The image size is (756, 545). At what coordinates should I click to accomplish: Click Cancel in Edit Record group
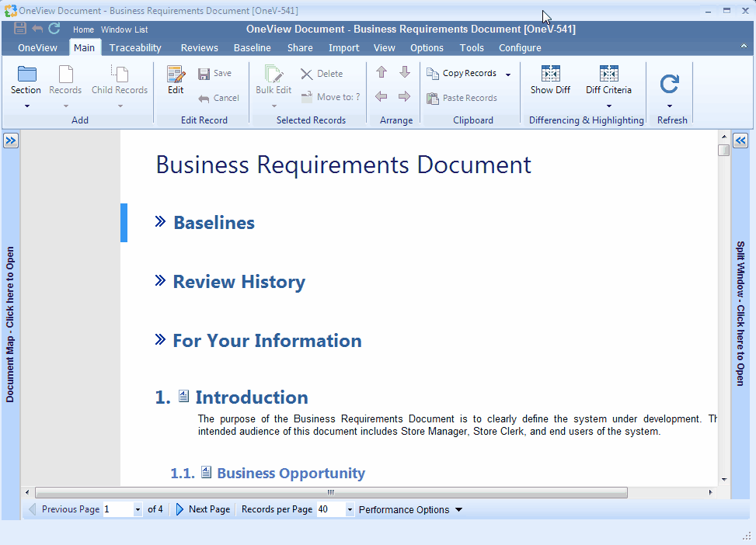point(219,98)
